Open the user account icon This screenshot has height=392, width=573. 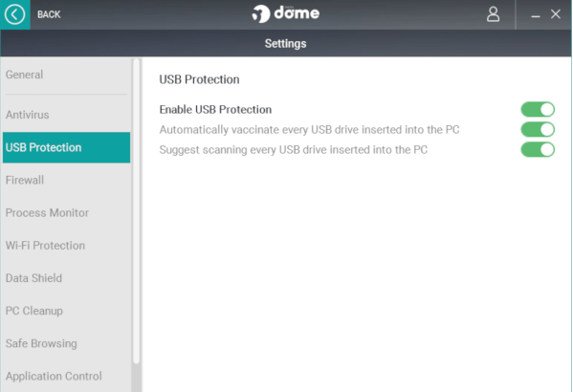tap(493, 14)
